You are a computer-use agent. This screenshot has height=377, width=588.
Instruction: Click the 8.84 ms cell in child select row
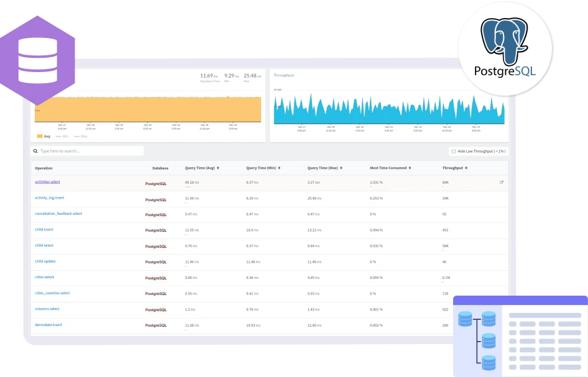coord(313,246)
